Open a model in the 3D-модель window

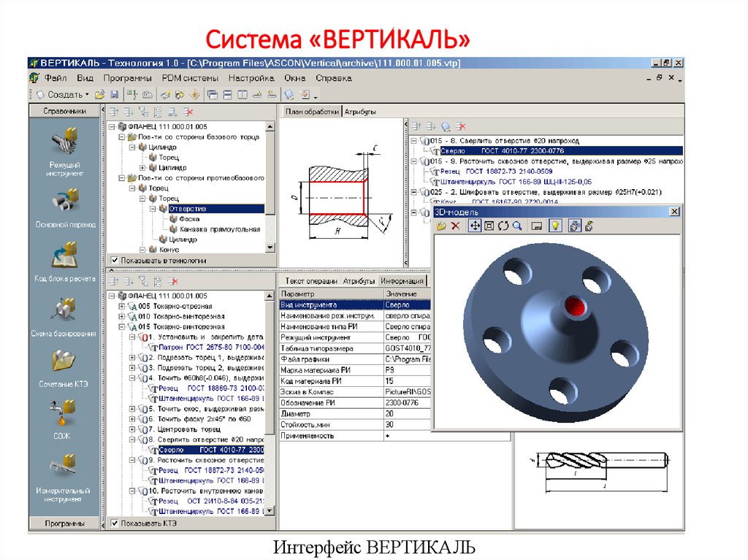coord(441,226)
